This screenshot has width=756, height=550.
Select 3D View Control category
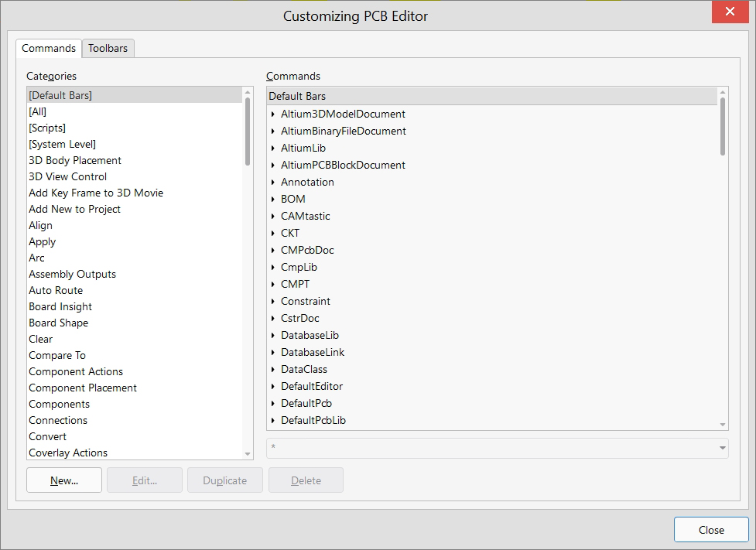tap(135, 177)
